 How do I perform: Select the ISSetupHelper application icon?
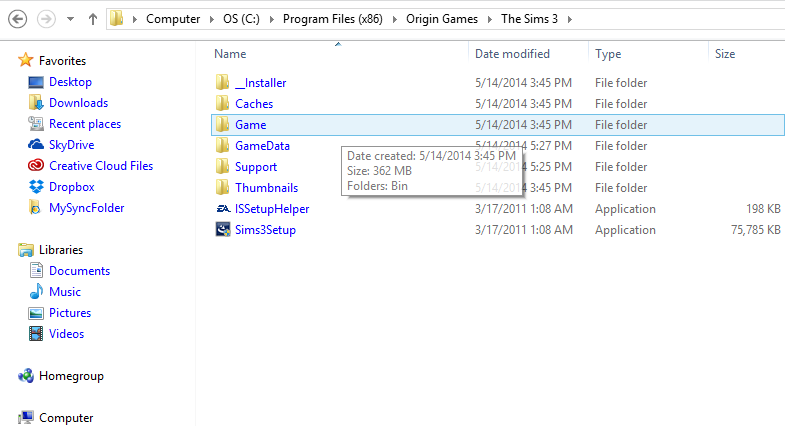223,209
